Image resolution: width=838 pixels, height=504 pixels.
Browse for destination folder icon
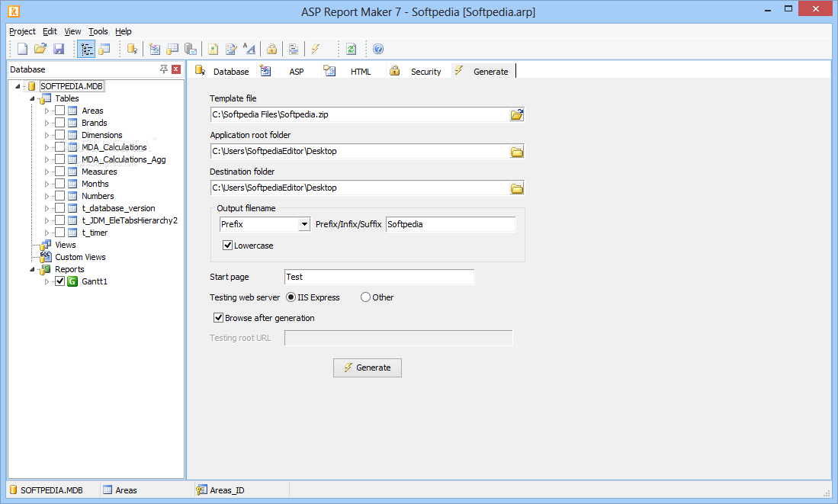coord(517,188)
